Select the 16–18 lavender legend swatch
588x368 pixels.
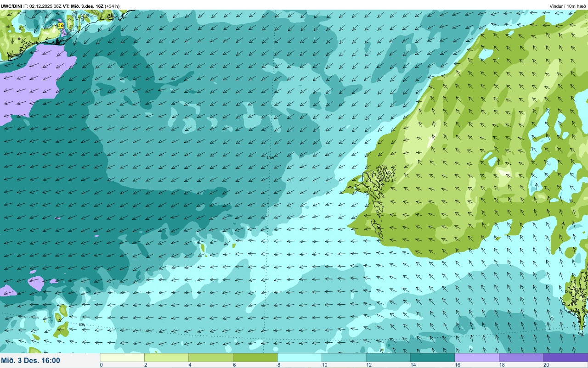click(477, 357)
